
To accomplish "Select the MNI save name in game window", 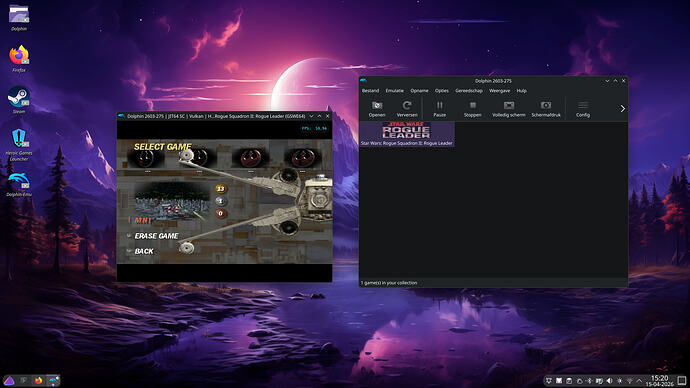I will (x=143, y=220).
